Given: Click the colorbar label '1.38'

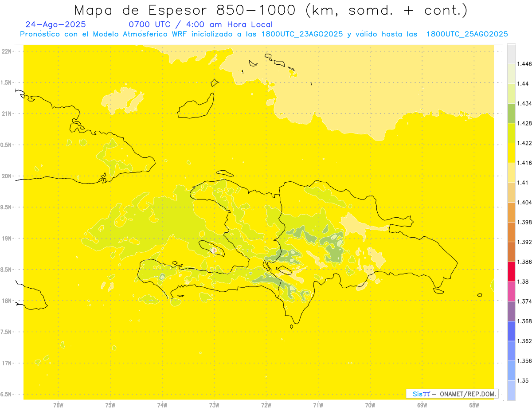Looking at the screenshot, I should [x=523, y=282].
